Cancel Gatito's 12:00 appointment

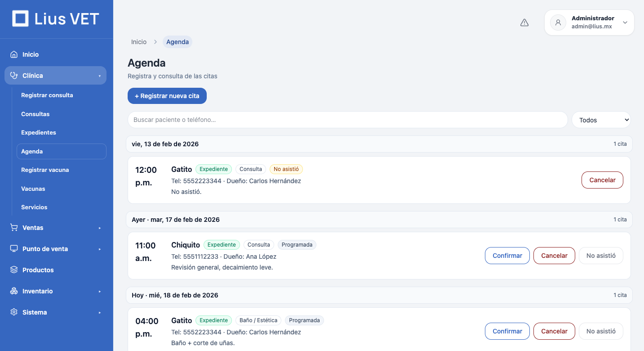click(602, 180)
